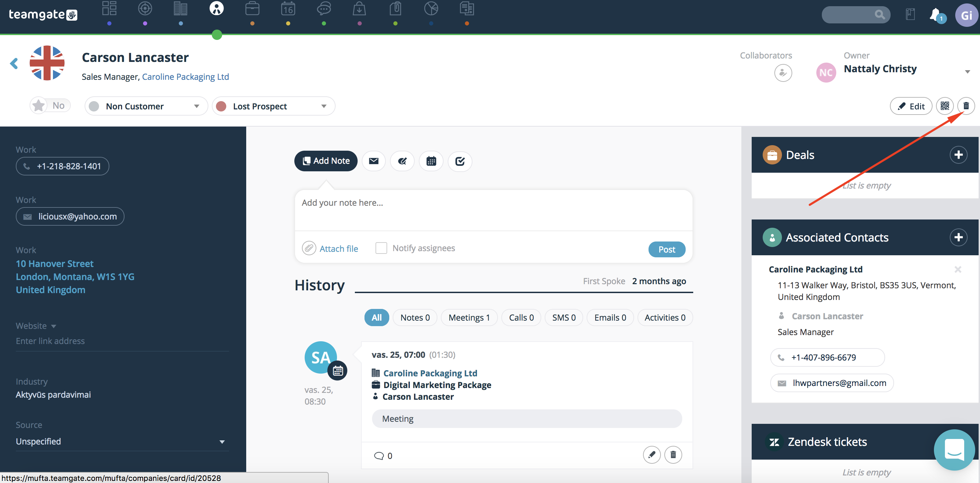Screen dimensions: 980x483
Task: Create a task with the checkmark icon
Action: pyautogui.click(x=460, y=161)
